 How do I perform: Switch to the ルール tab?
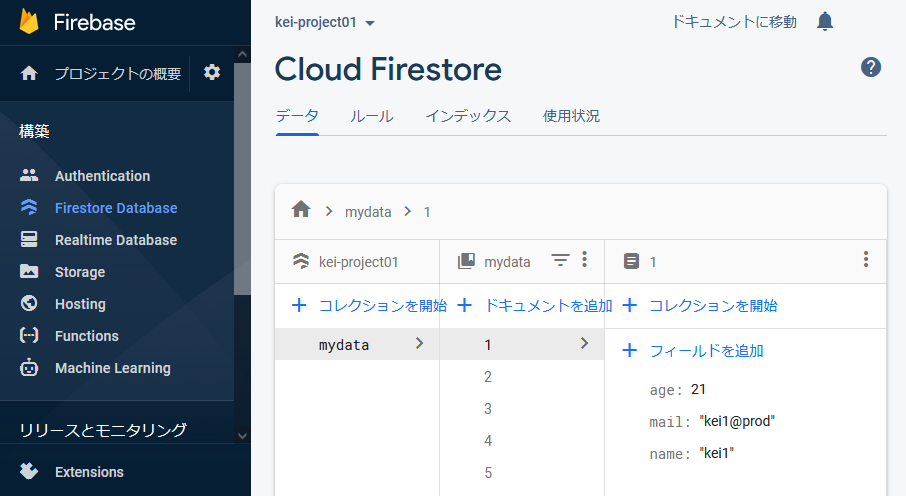click(x=371, y=116)
